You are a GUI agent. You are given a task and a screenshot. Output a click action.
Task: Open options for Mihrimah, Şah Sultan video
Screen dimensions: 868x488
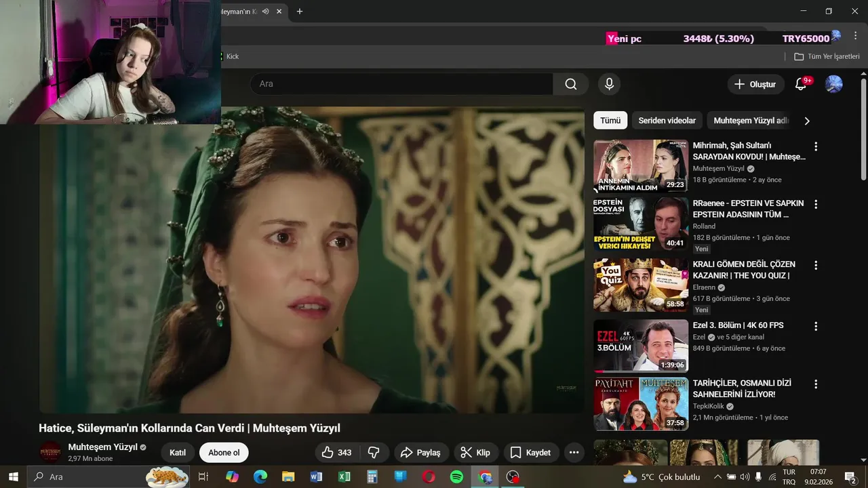[816, 146]
